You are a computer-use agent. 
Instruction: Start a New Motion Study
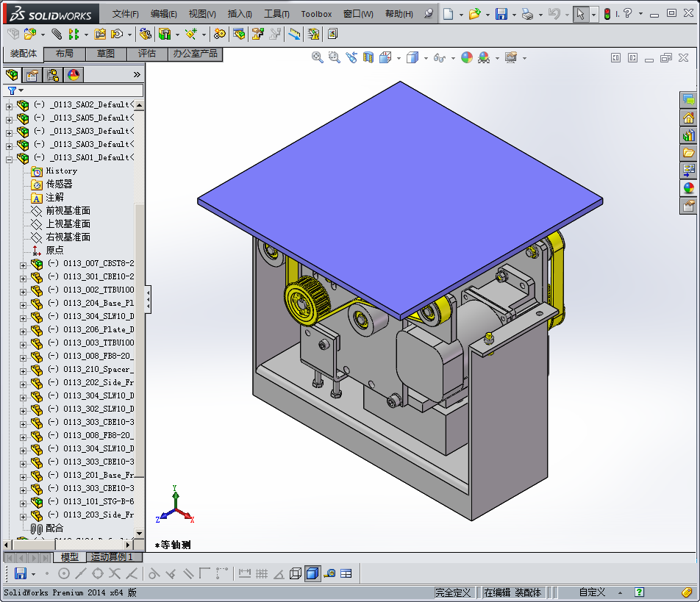(220, 34)
